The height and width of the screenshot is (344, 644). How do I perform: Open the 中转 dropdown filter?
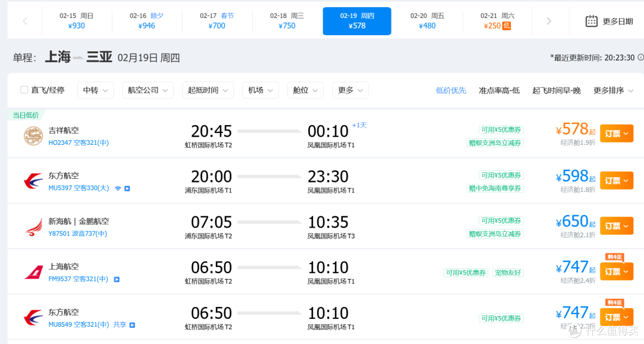(x=95, y=90)
